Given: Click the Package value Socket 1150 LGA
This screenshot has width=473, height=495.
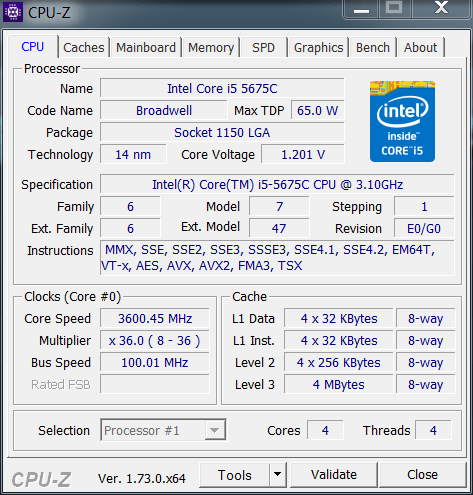Looking at the screenshot, I should [x=222, y=132].
